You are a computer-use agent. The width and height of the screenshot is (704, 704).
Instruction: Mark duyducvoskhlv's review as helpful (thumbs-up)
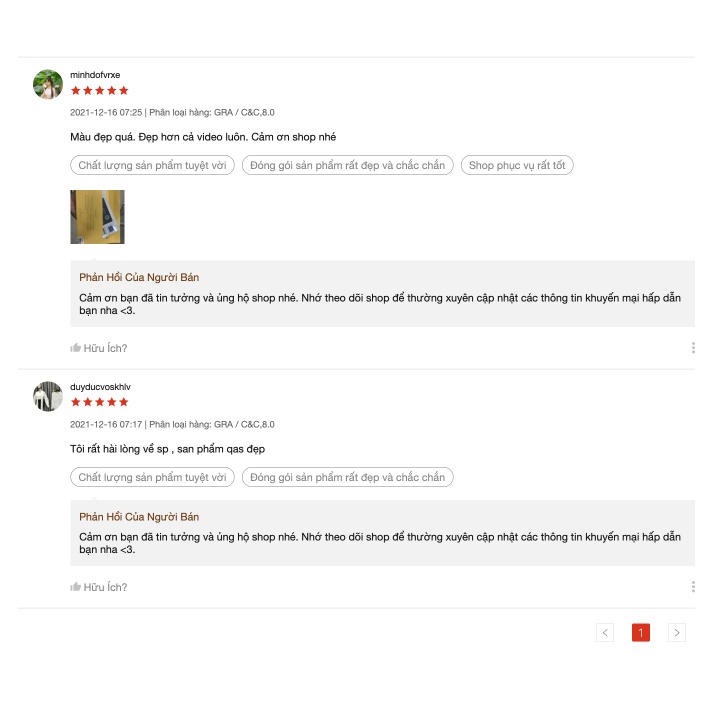coord(76,587)
